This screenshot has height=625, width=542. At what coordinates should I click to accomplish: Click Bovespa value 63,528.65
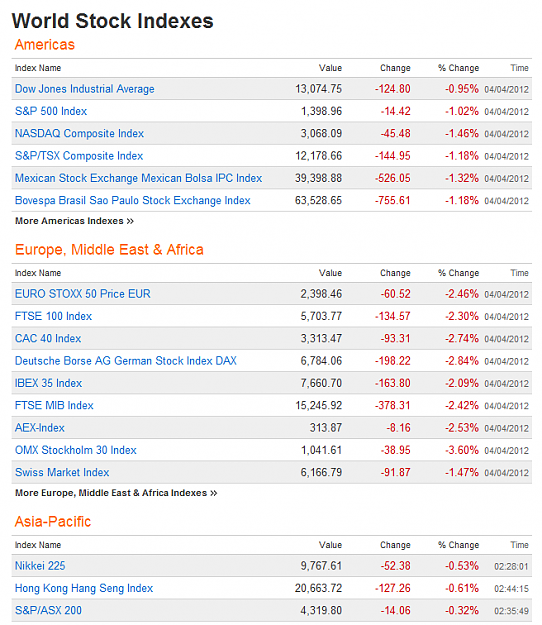(x=318, y=200)
